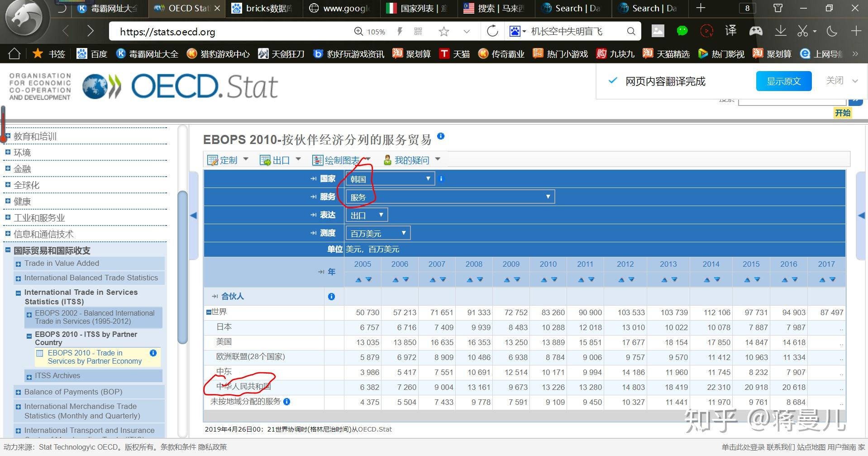
Task: Open the 国家 dropdown showing 韩国
Action: coord(390,179)
